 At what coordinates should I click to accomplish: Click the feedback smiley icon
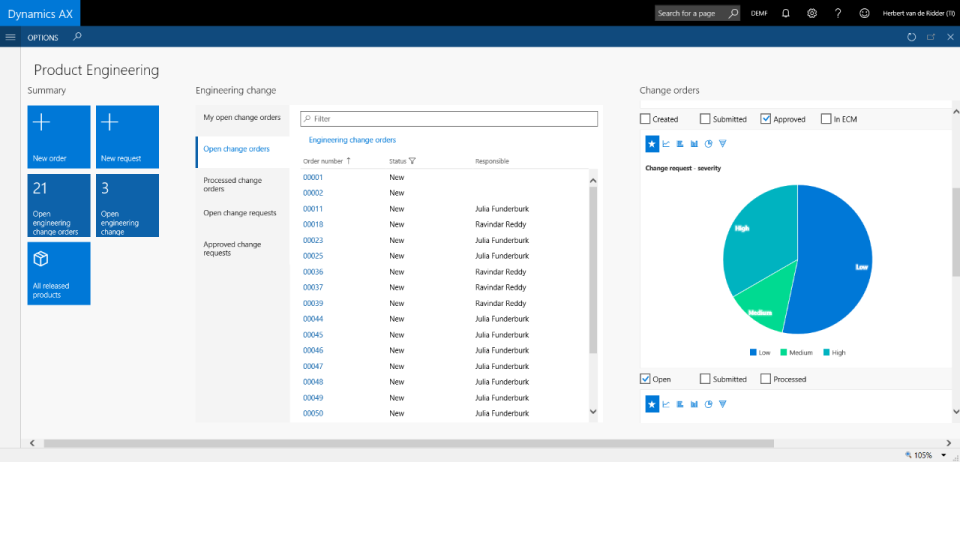(864, 13)
